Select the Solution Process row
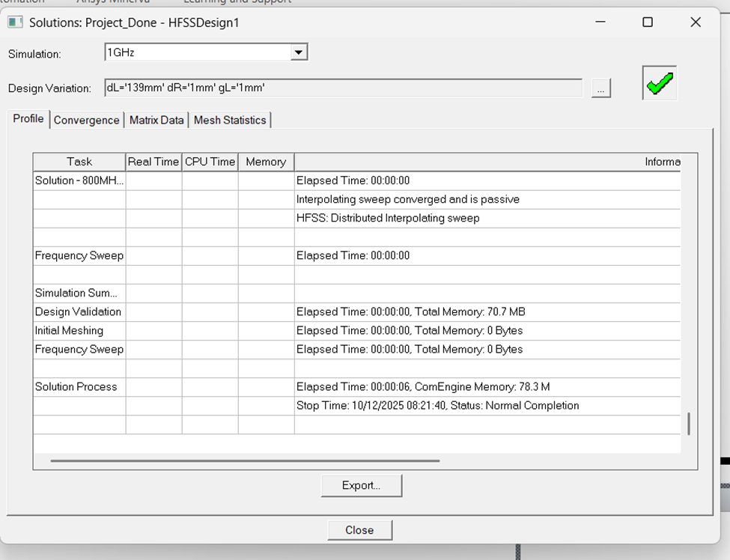730x560 pixels. [x=76, y=387]
